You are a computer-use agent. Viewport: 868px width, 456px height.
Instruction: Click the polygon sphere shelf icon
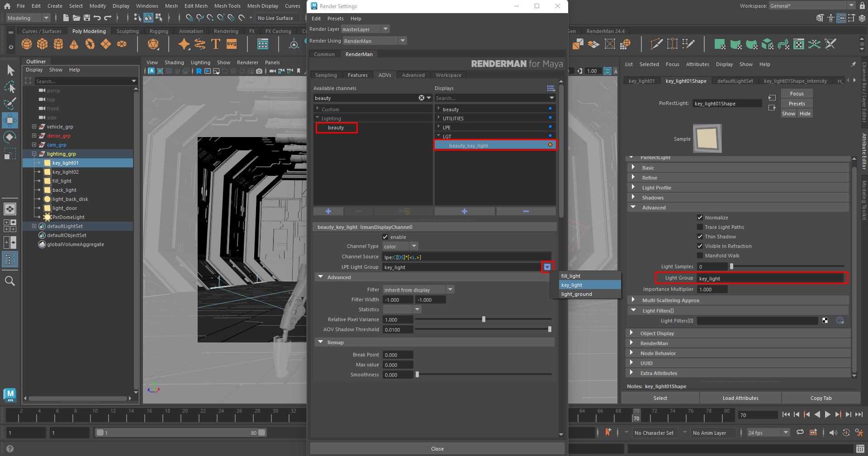(x=27, y=44)
